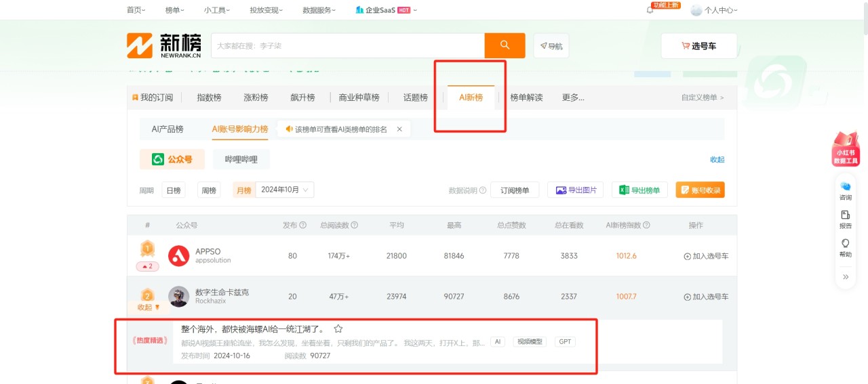
Task: Open the APPSO account avatar
Action: click(179, 256)
